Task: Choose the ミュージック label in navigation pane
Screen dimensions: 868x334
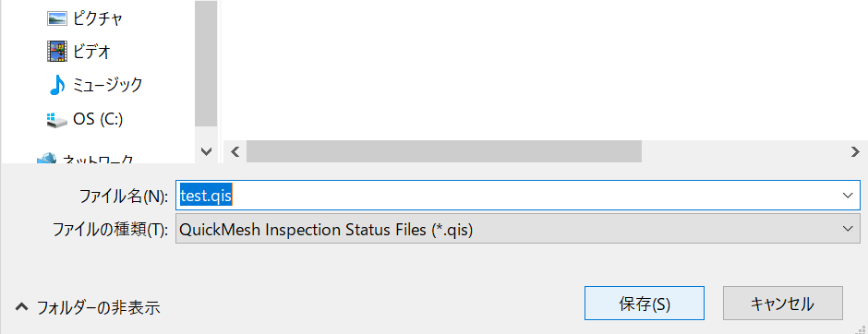Action: click(x=107, y=85)
